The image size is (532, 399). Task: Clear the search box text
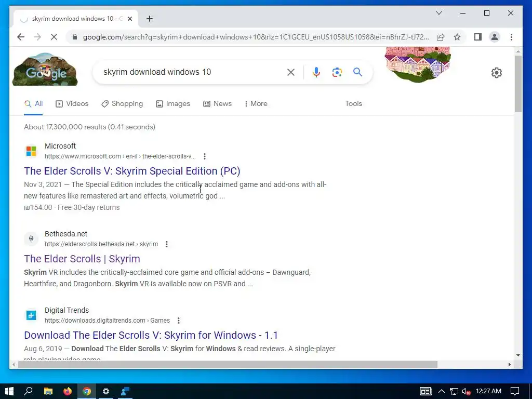point(291,72)
